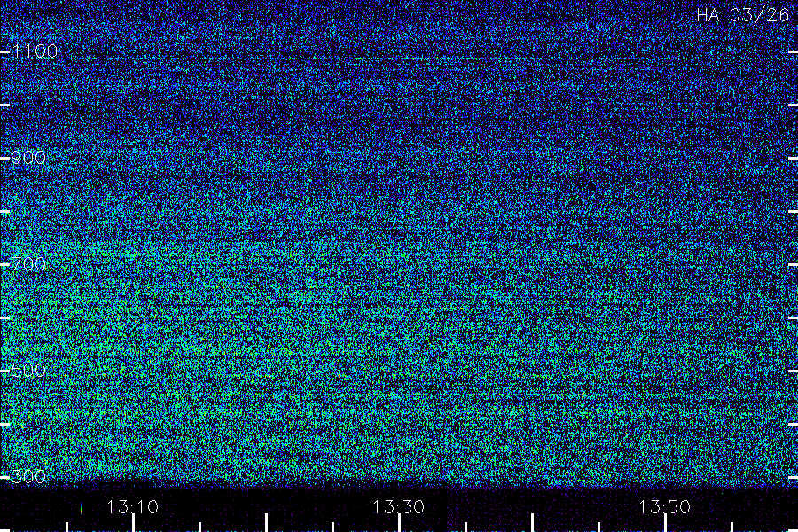Click the 13:30 time axis label
Viewport: 798px width, 532px height.
tap(399, 507)
